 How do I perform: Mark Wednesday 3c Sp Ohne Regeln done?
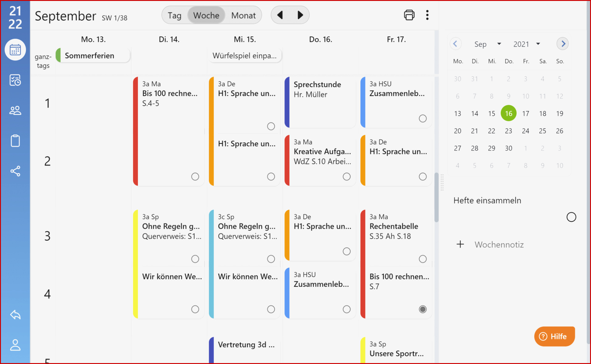271,259
